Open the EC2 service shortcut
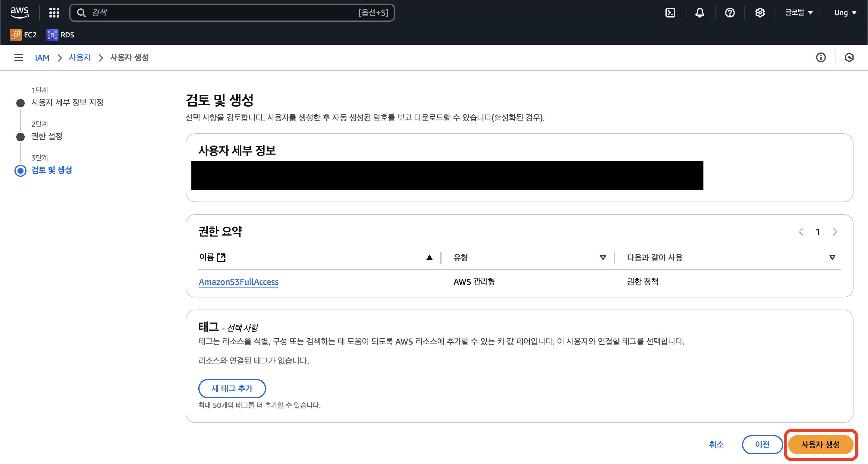This screenshot has height=464, width=868. 23,35
